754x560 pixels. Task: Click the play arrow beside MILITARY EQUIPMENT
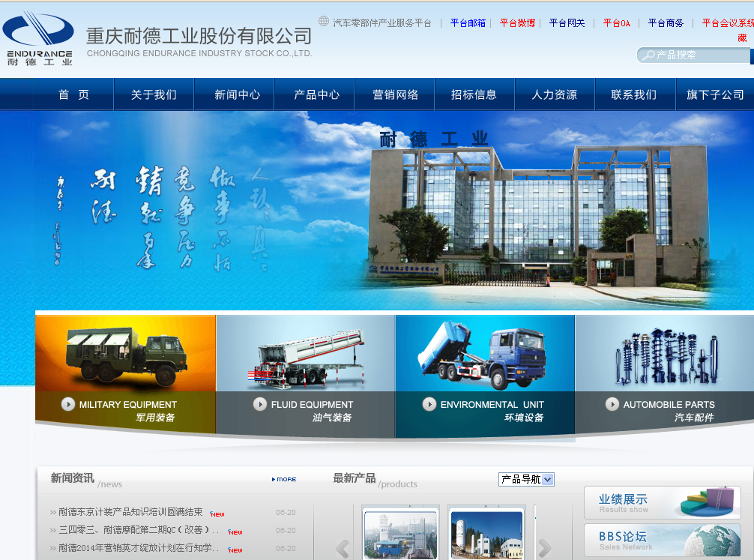click(68, 404)
